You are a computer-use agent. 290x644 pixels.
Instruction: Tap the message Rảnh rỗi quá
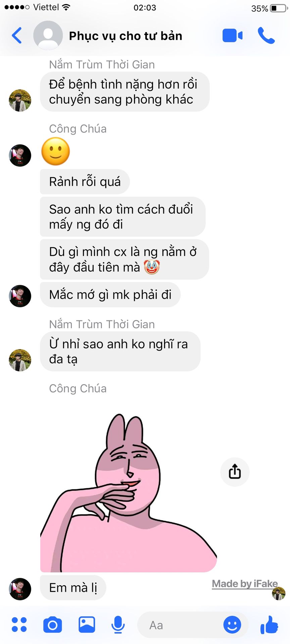click(85, 182)
